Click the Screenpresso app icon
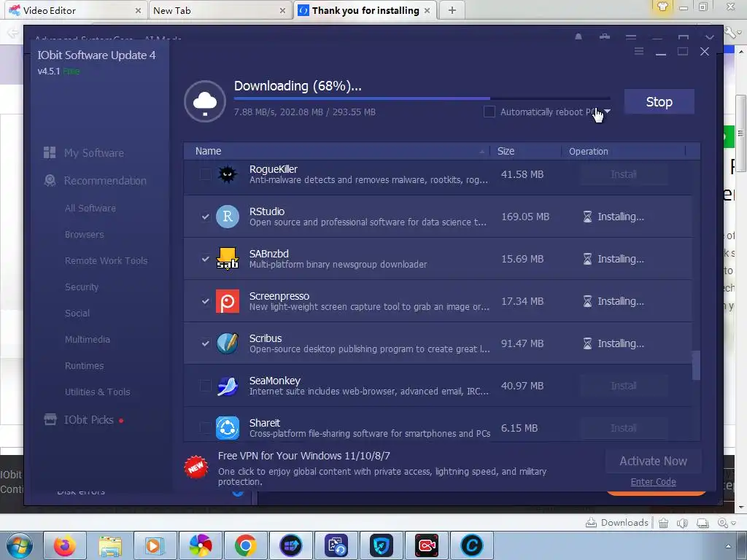The image size is (747, 560). click(x=228, y=301)
